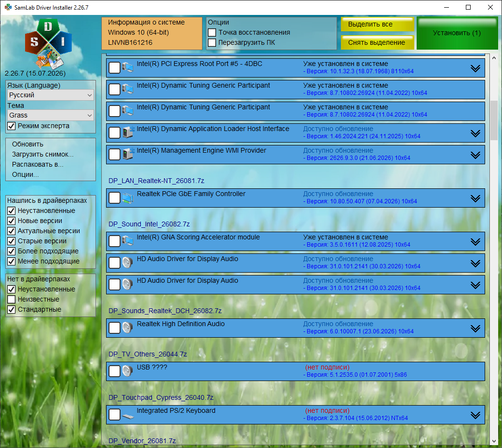
Task: Toggle 'Стандартные' filter checkbox
Action: 12,310
